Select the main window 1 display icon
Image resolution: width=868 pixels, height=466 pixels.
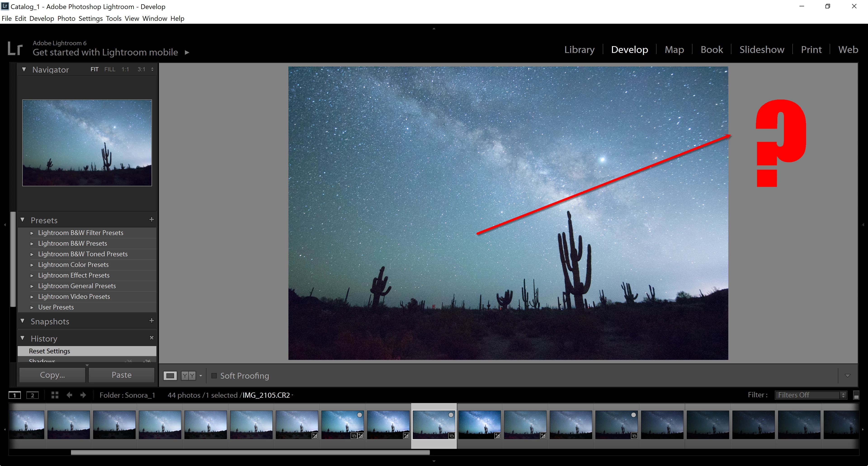tap(14, 395)
